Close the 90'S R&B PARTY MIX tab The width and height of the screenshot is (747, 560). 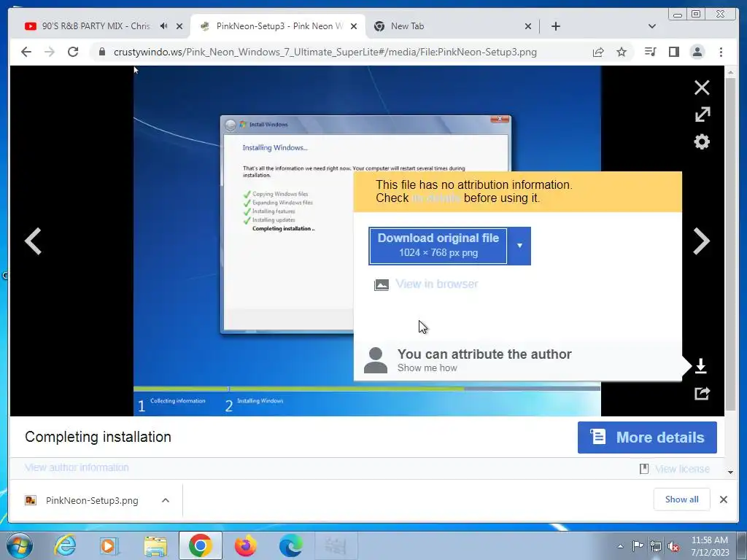179,26
